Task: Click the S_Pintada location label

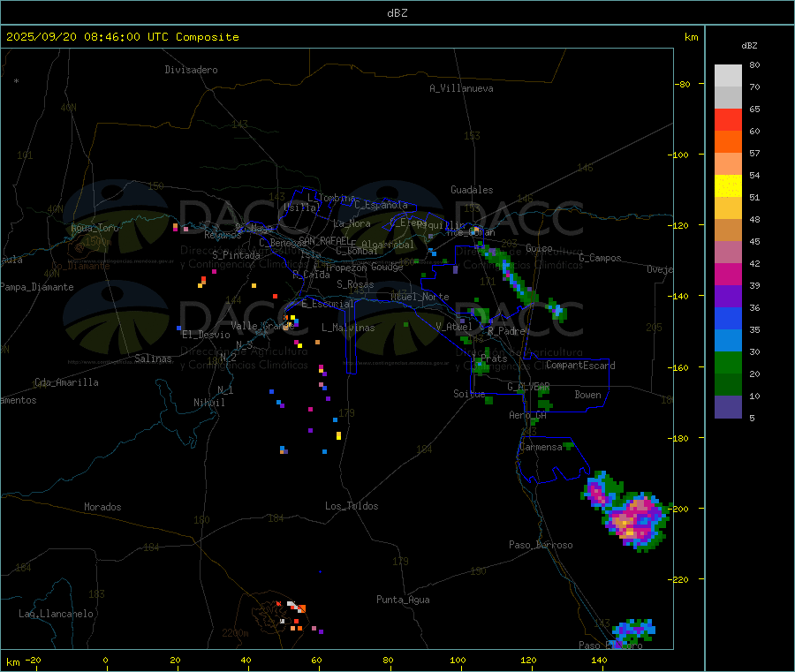Action: [x=236, y=255]
